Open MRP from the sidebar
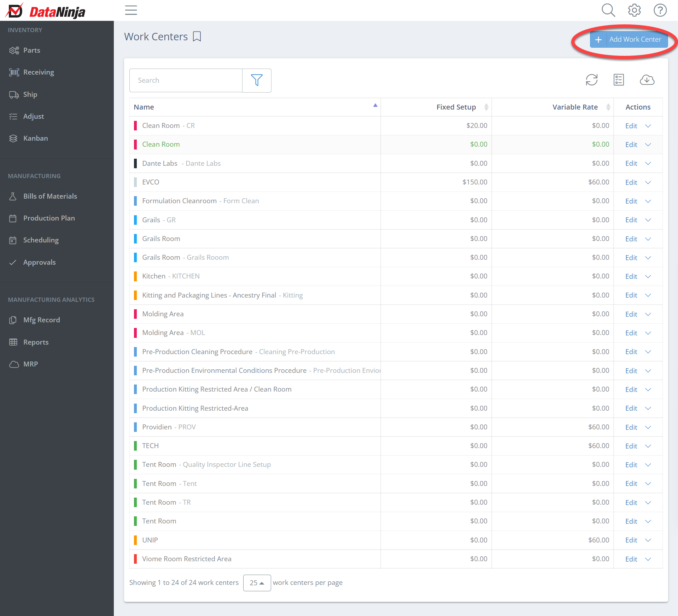The height and width of the screenshot is (616, 678). point(30,364)
